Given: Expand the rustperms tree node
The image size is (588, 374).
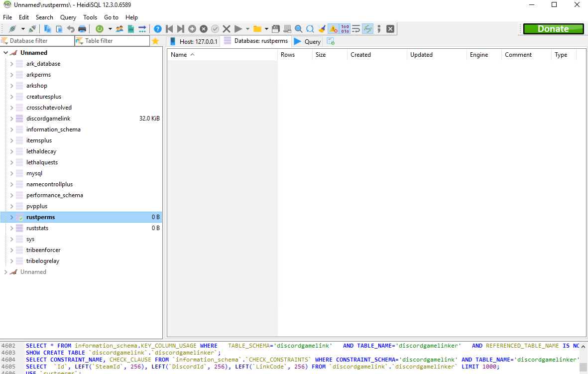Looking at the screenshot, I should click(11, 217).
